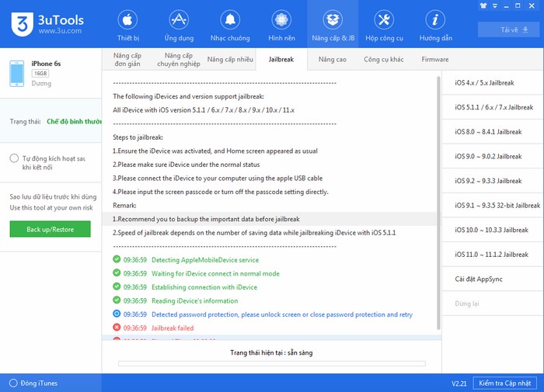This screenshot has width=544, height=392.
Task: Click green check beside Establishing connection
Action: (x=117, y=286)
